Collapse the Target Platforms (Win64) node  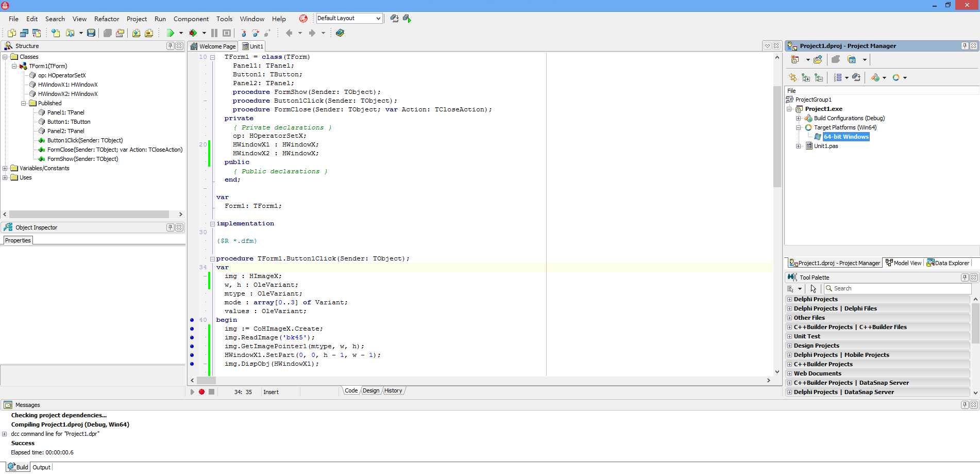(x=799, y=127)
